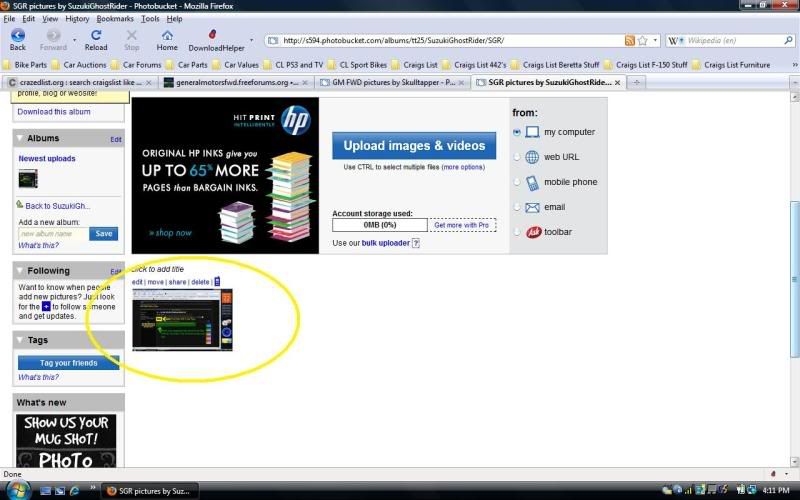Select the my computer upload source
Image resolution: width=800 pixels, height=500 pixels.
coord(516,132)
